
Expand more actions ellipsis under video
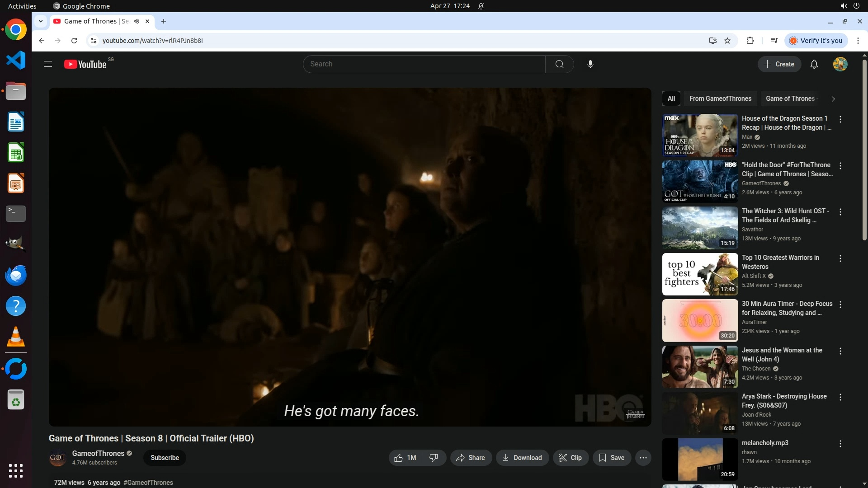[x=643, y=458]
